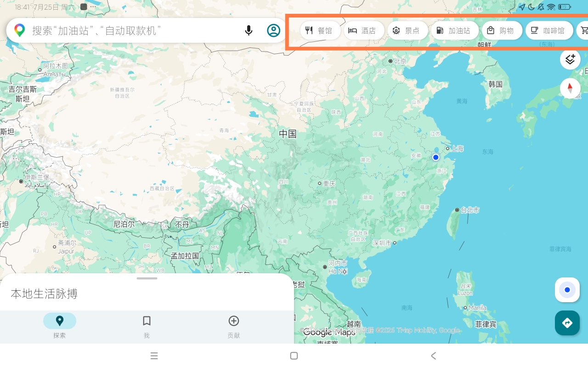
Task: Tap the Android home square button
Action: pos(294,356)
